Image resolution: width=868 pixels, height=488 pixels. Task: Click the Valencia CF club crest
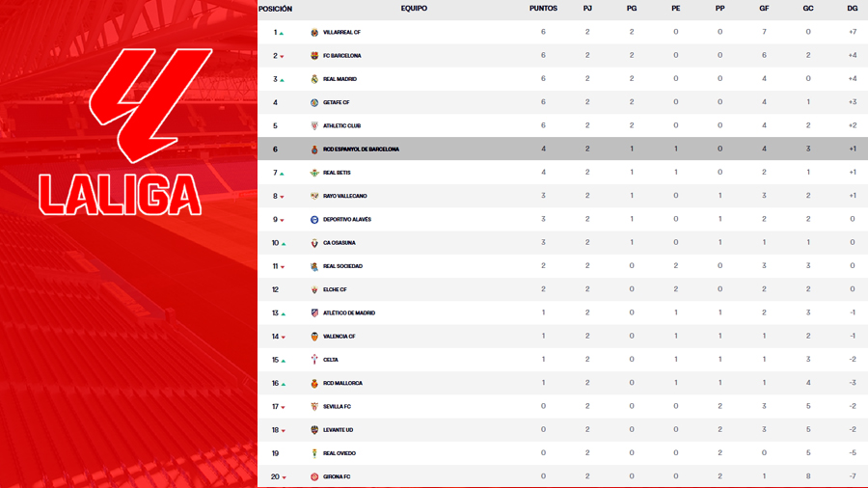click(x=314, y=337)
